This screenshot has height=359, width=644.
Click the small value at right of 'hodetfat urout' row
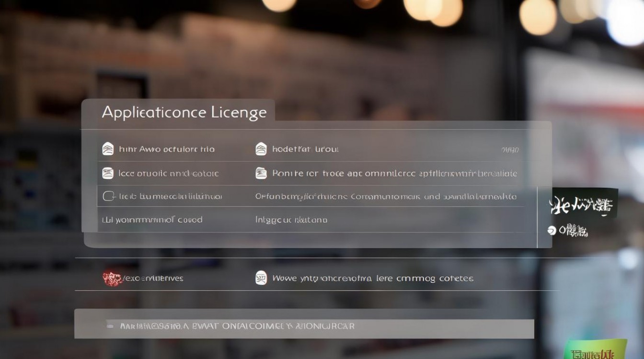pyautogui.click(x=510, y=150)
